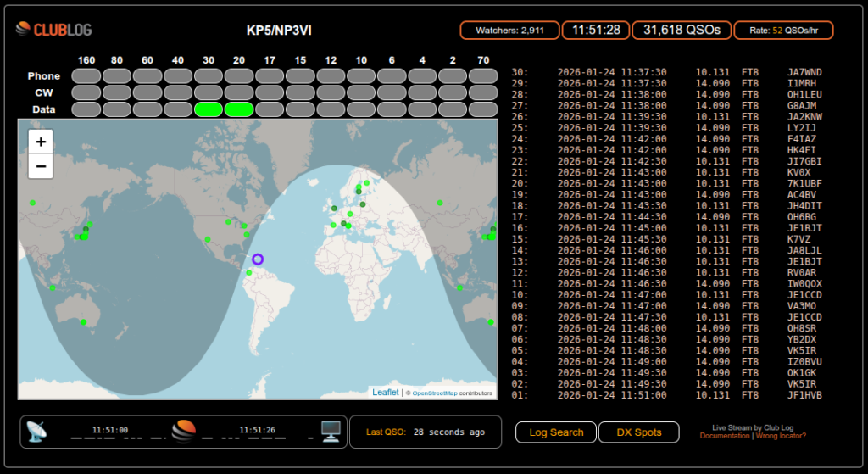Image resolution: width=868 pixels, height=474 pixels.
Task: Open the DX Spots button
Action: coord(638,432)
